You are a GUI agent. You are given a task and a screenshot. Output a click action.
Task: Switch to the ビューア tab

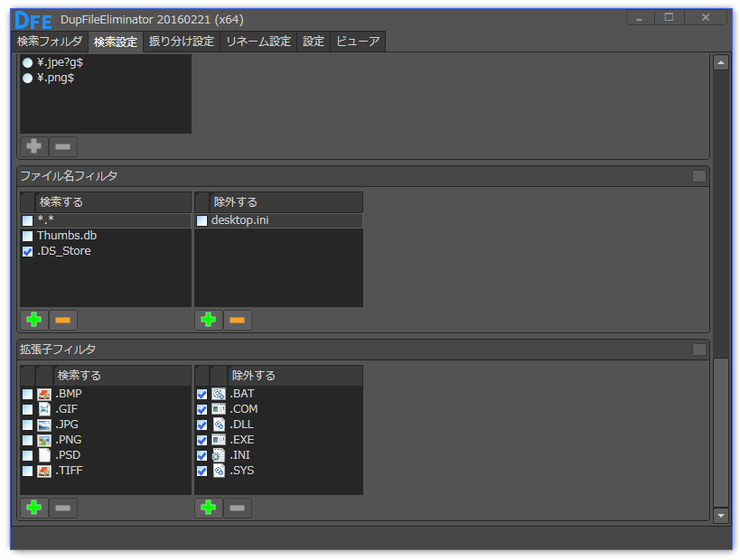pyautogui.click(x=358, y=42)
